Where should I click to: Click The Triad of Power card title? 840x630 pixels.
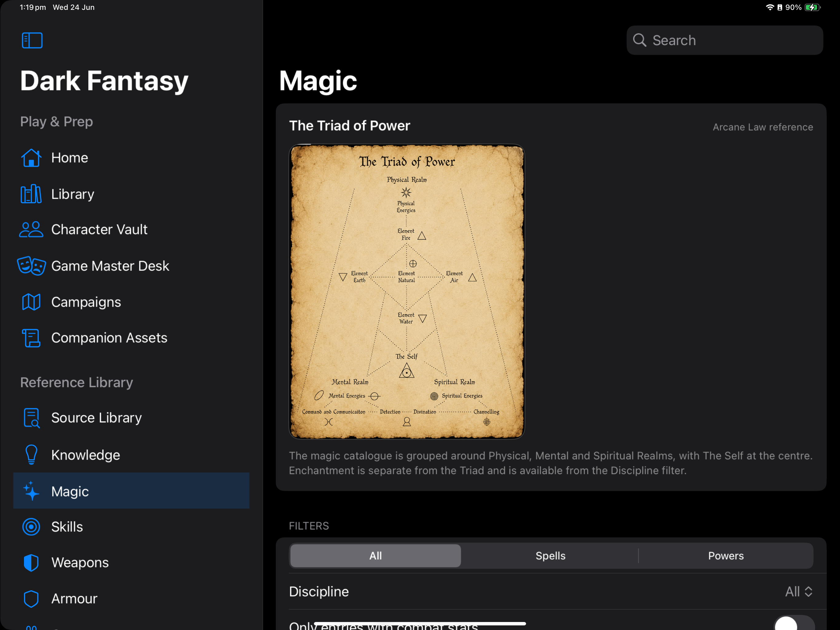(x=349, y=126)
